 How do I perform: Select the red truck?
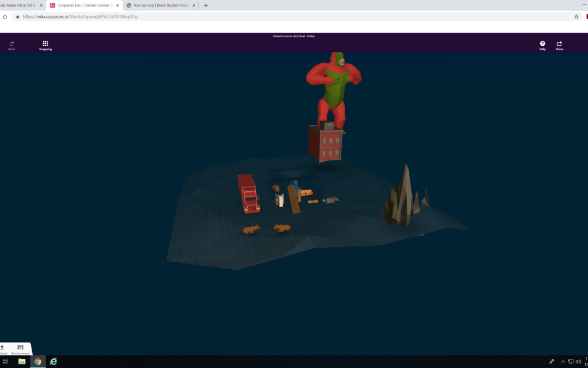coord(248,194)
